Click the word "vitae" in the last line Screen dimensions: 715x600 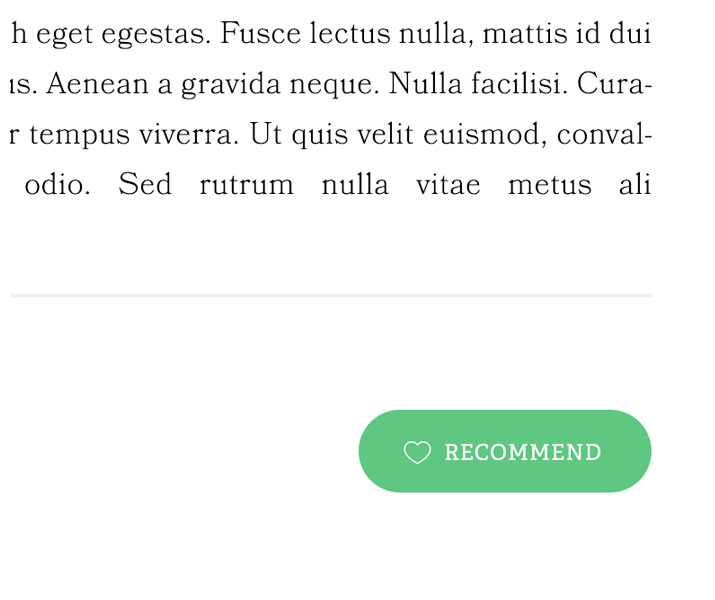[448, 185]
